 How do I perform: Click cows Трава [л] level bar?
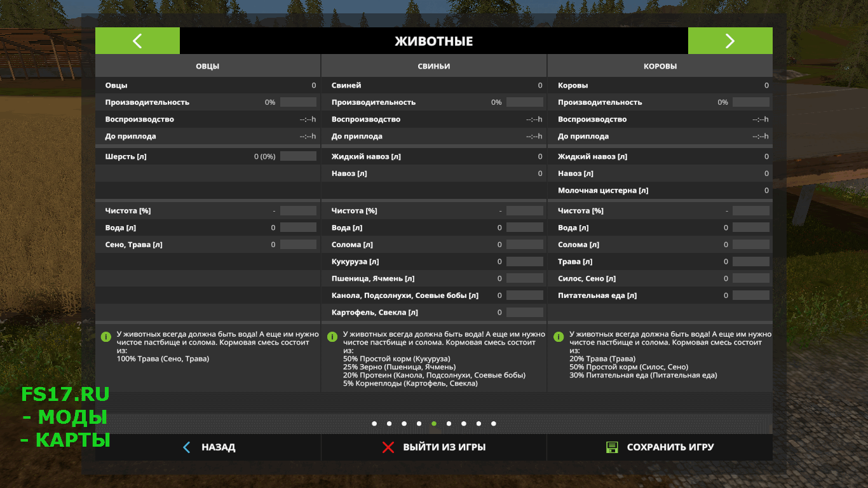[751, 261]
